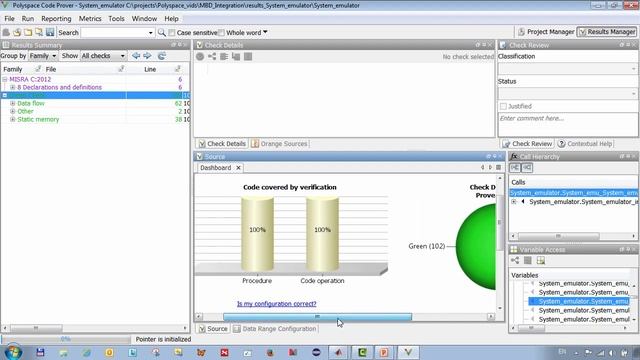Open the Group by Family dropdown
This screenshot has height=360, width=640.
point(43,56)
